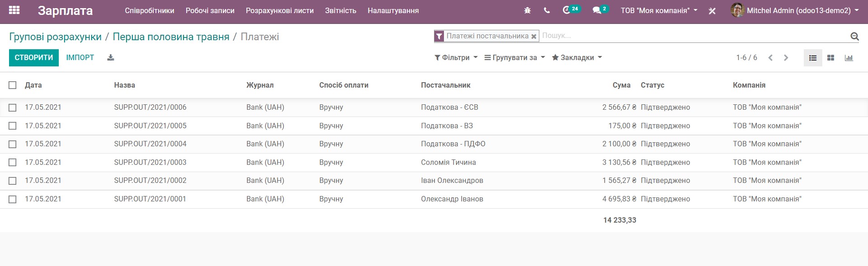Select checkbox for SUPP.OUT/2021/0006 row
Image resolution: width=868 pixels, height=266 pixels.
pyautogui.click(x=13, y=107)
